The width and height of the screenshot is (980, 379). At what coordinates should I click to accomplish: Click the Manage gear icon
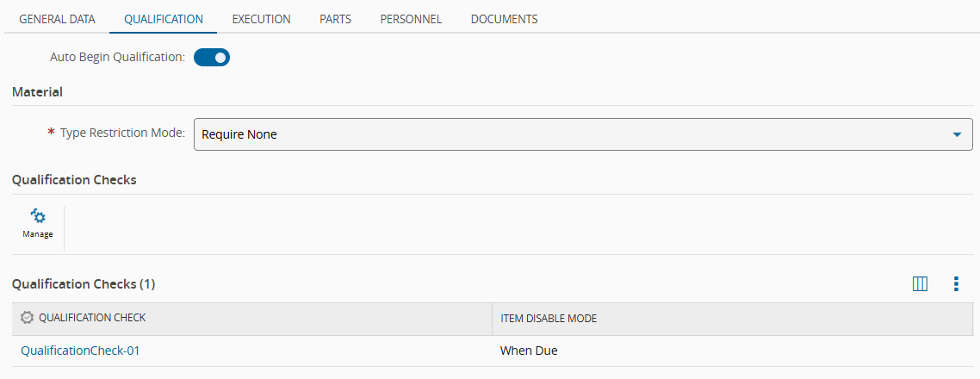(38, 217)
